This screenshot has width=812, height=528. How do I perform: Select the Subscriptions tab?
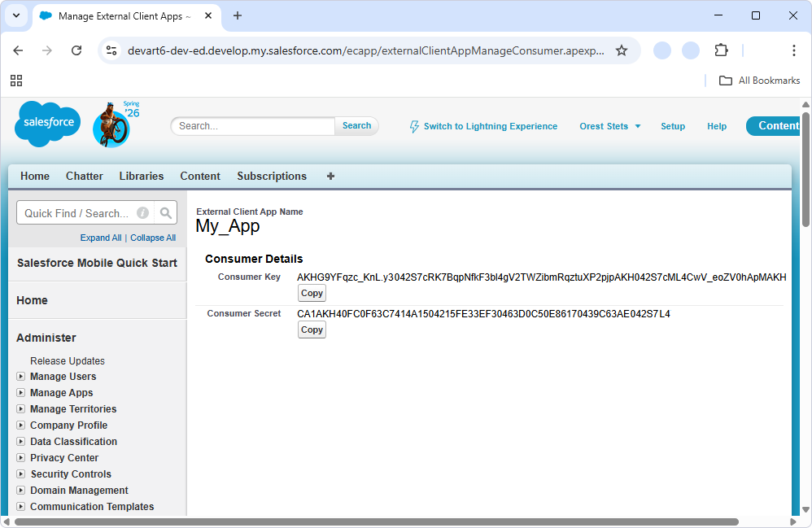[272, 176]
